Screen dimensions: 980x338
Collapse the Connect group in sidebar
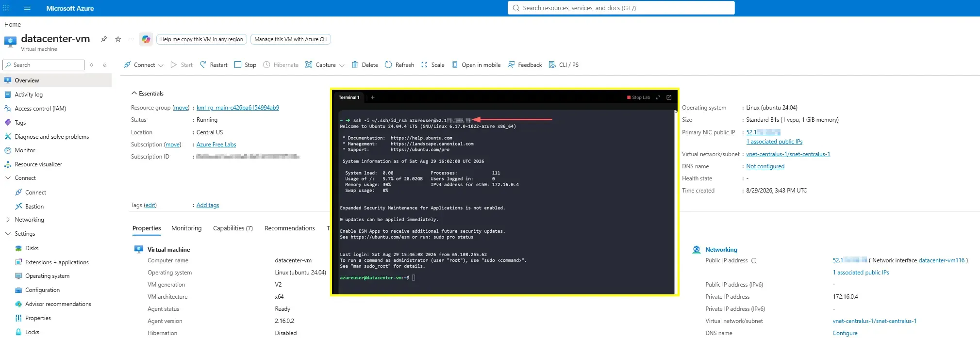pos(8,178)
